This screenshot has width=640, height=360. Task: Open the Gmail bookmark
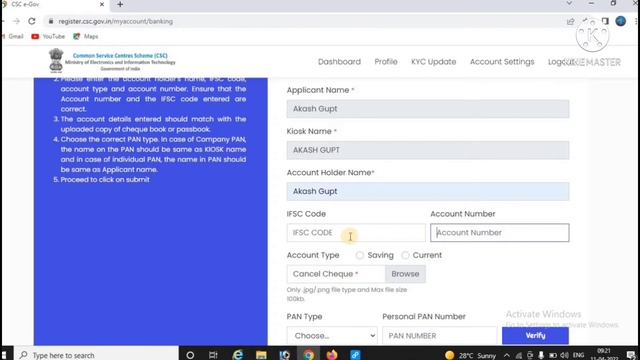click(x=13, y=36)
